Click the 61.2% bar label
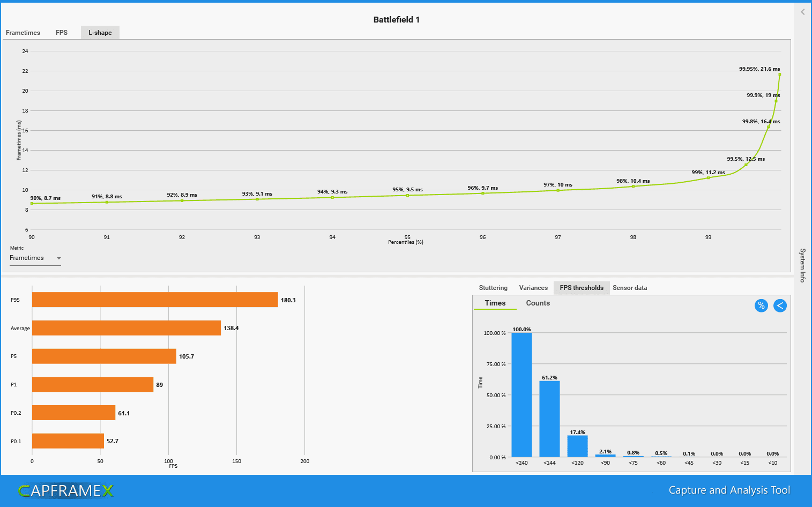812x507 pixels. (549, 377)
